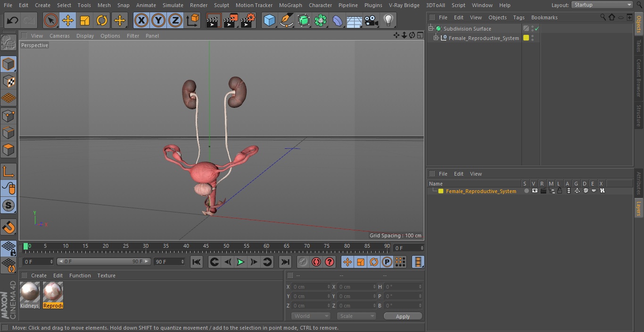Click the Deformer Bend icon

tap(338, 20)
